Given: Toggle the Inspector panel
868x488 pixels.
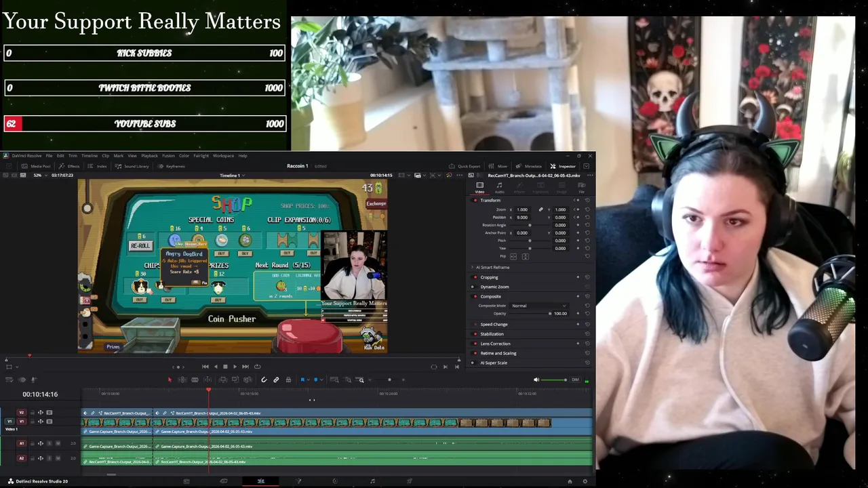Looking at the screenshot, I should [x=563, y=166].
